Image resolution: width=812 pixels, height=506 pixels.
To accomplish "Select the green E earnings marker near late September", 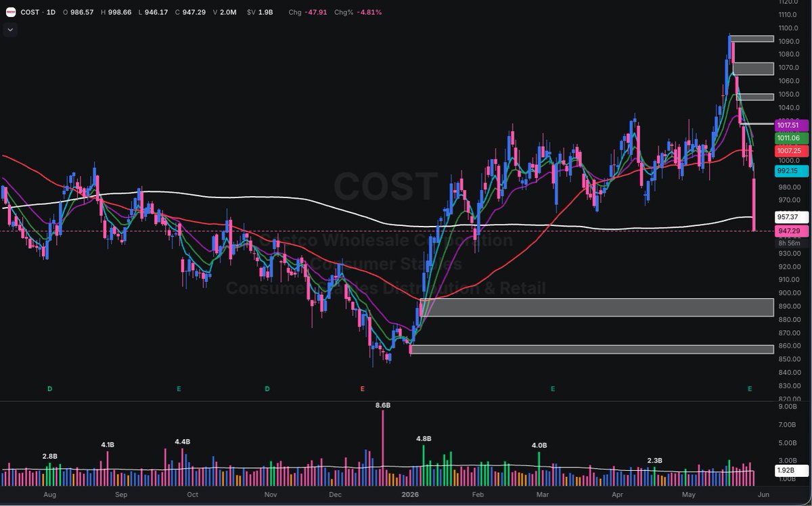I will (179, 389).
